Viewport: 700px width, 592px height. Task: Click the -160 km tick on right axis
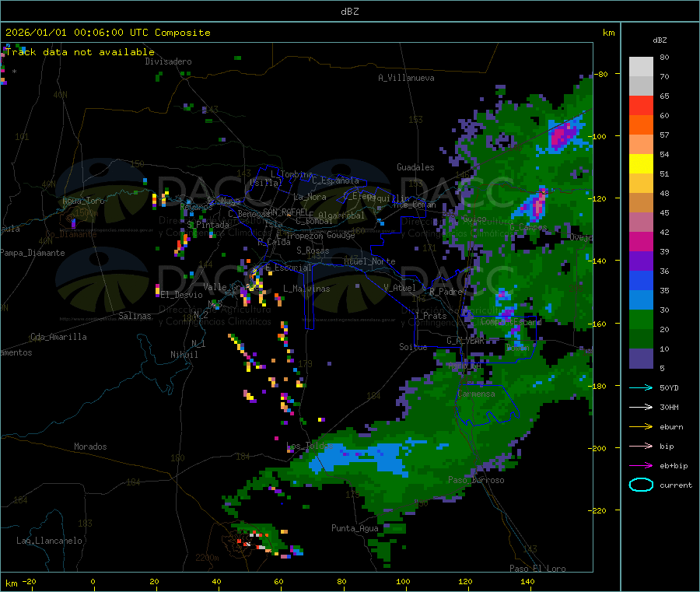coord(599,324)
